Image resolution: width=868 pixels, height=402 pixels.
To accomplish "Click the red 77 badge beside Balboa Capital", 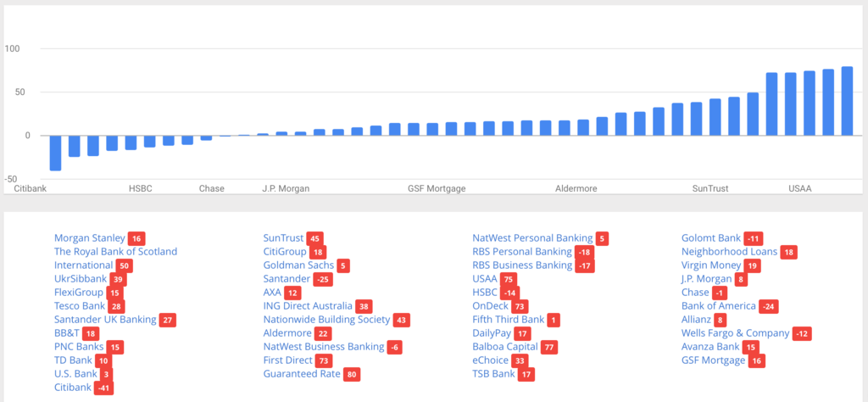I will (549, 347).
